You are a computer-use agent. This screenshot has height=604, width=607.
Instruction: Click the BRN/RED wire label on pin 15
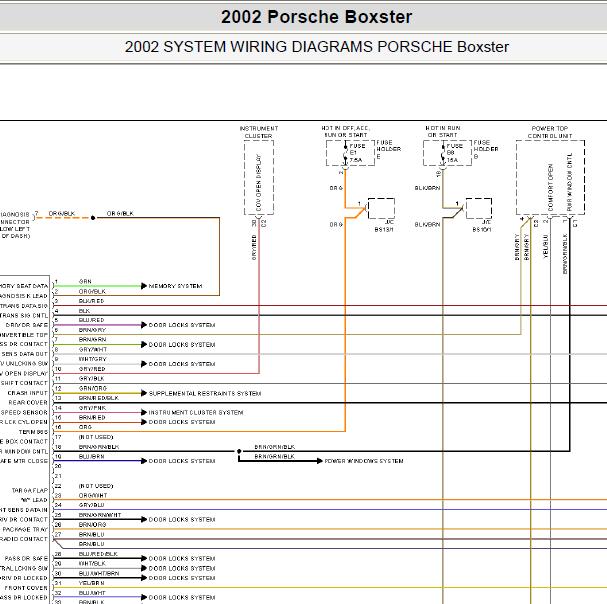tap(92, 418)
